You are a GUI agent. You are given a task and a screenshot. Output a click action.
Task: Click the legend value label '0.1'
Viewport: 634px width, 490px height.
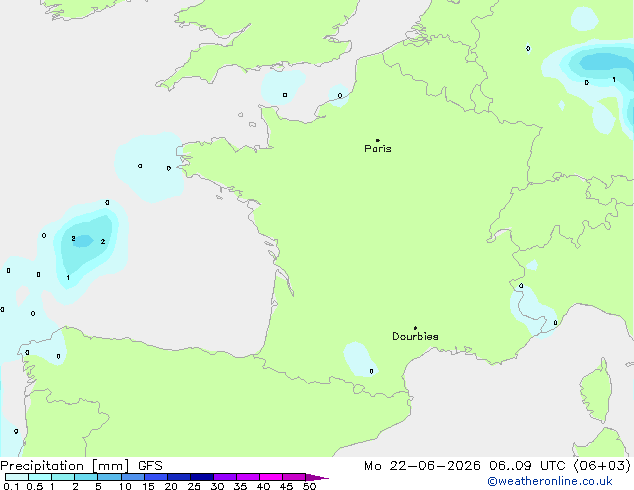pos(11,486)
